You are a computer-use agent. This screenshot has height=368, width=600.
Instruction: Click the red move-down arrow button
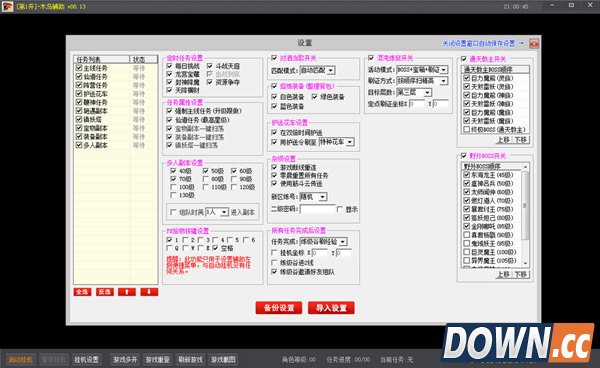point(149,292)
